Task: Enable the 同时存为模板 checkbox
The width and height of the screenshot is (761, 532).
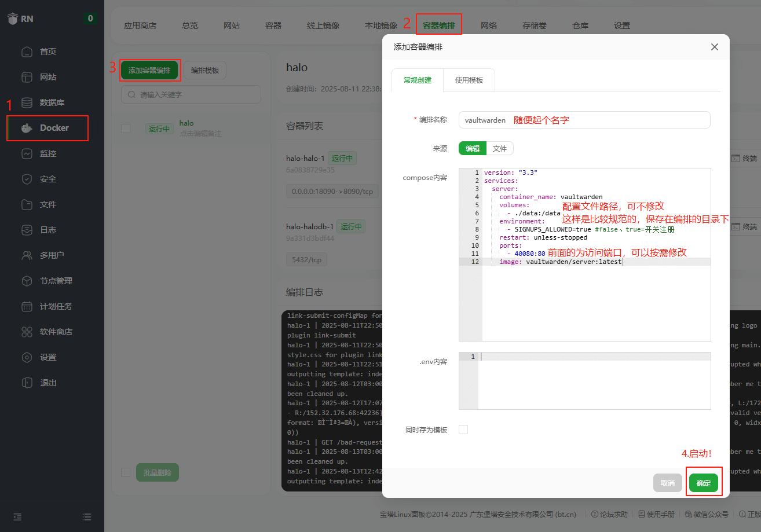Action: [x=463, y=430]
